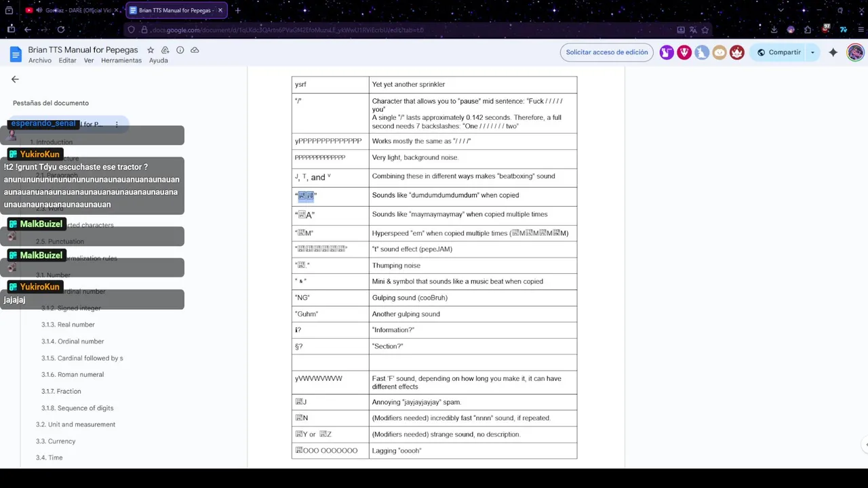The height and width of the screenshot is (488, 868).
Task: Click the dark red viewer avatar
Action: (737, 52)
